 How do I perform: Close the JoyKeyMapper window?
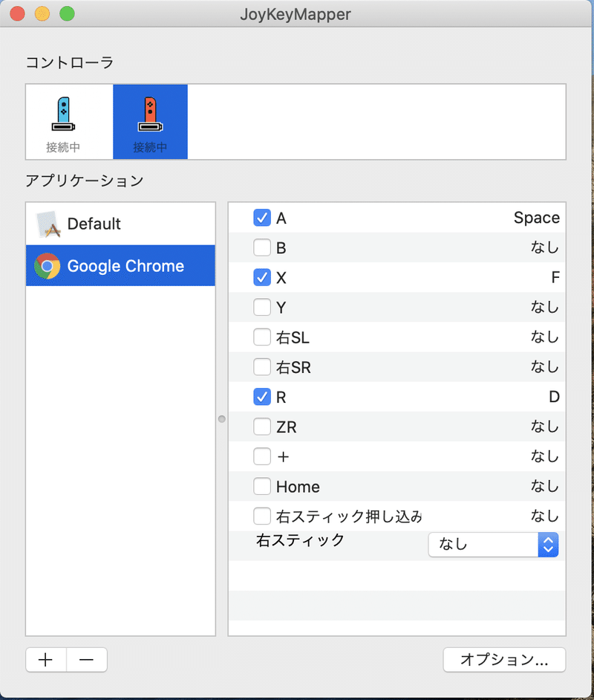(x=17, y=13)
